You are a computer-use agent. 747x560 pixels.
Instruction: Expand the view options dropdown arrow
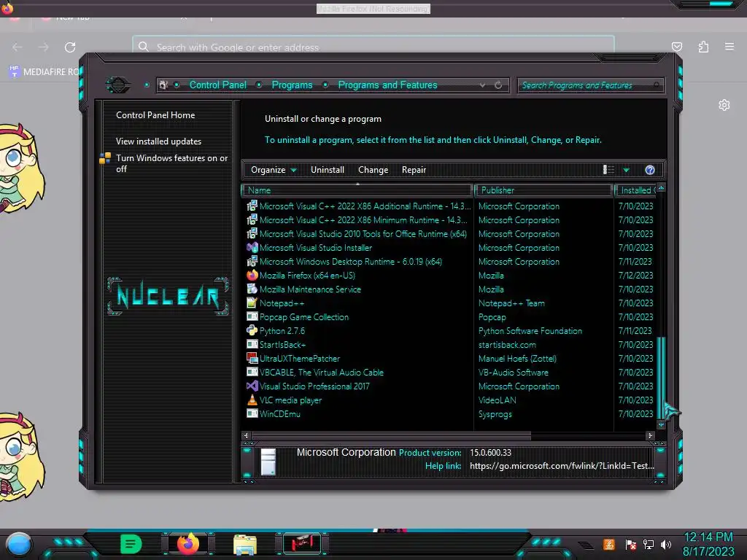coord(626,170)
